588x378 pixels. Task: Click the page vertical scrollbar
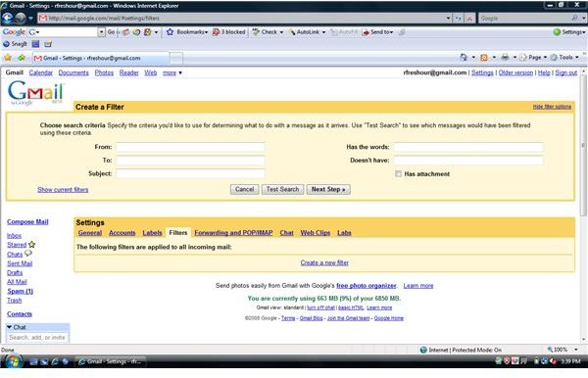(x=583, y=145)
